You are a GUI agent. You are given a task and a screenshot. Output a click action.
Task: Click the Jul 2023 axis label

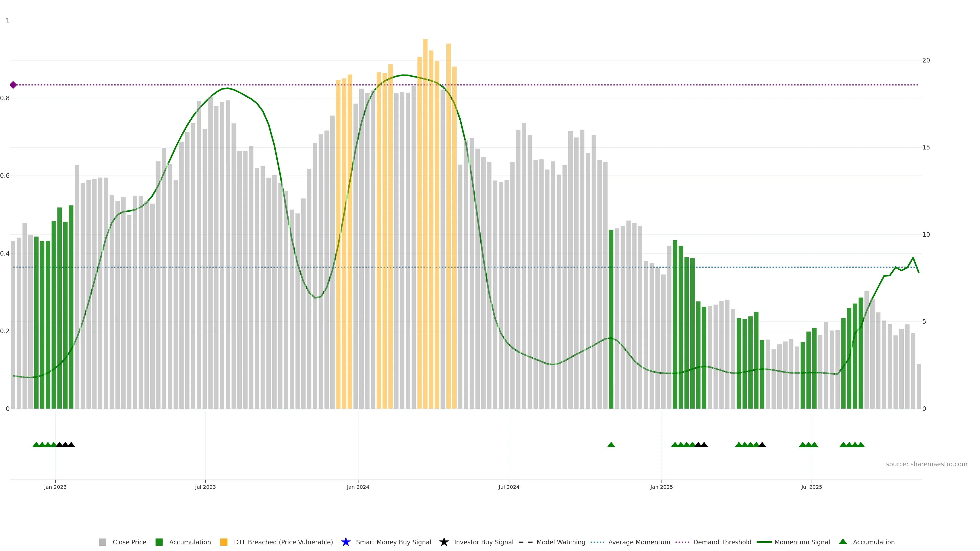[x=205, y=487]
